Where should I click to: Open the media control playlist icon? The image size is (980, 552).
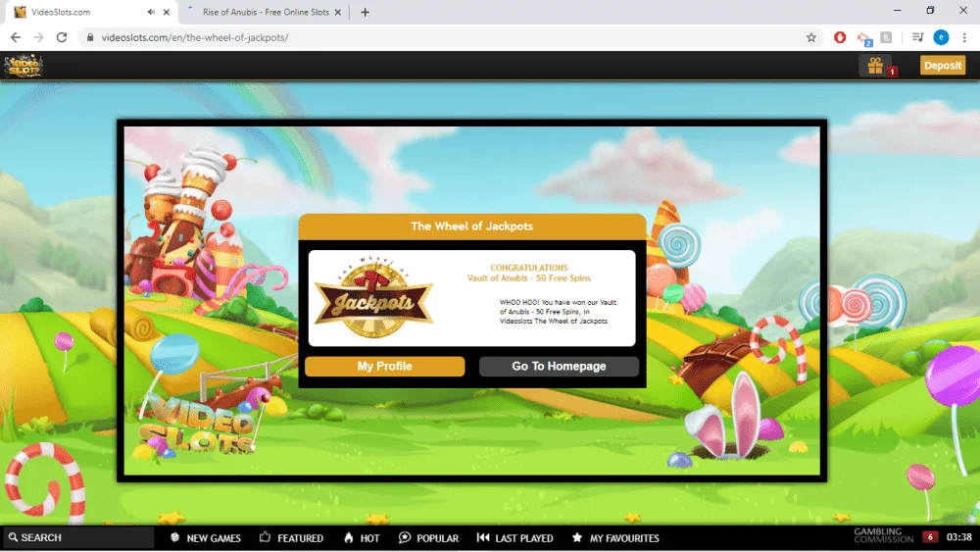[917, 37]
